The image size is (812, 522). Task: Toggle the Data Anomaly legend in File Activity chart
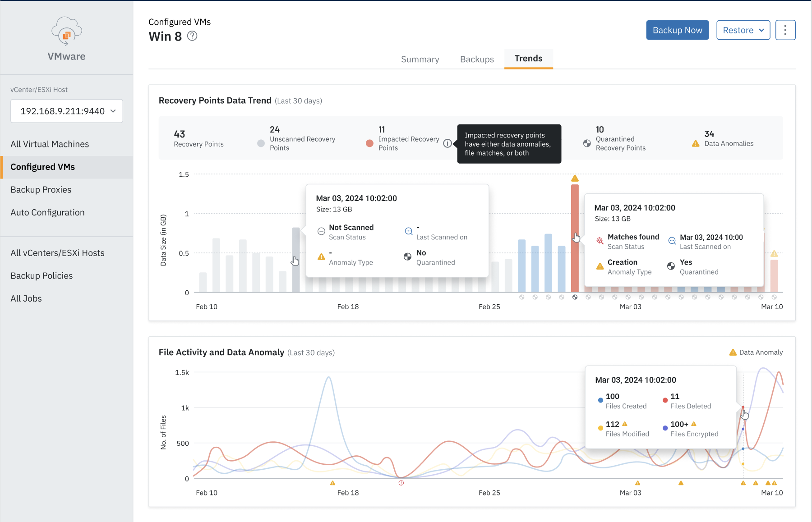click(x=756, y=352)
